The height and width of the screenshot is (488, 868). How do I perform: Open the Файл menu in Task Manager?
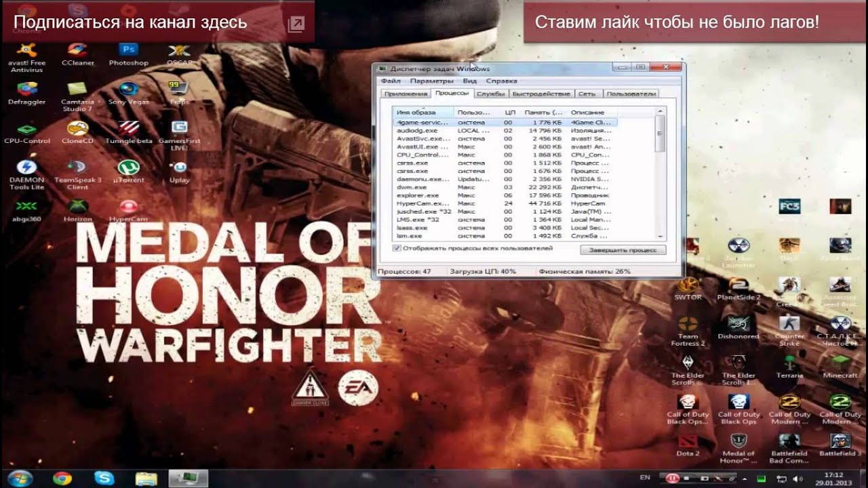coord(391,81)
